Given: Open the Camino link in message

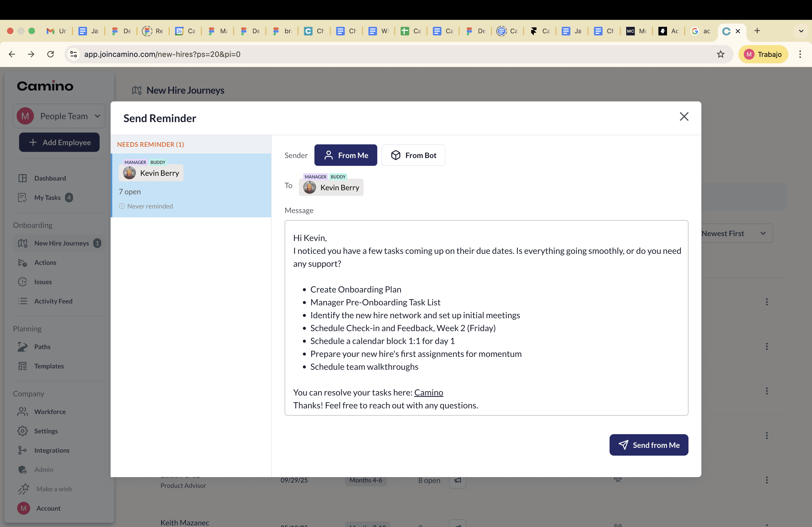Looking at the screenshot, I should 429,392.
